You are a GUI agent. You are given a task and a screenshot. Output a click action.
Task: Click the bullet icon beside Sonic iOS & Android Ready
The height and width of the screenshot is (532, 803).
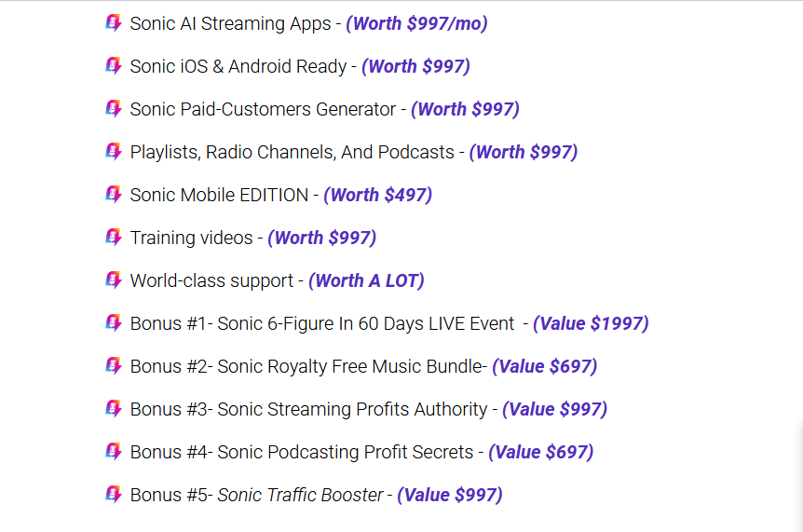point(114,66)
